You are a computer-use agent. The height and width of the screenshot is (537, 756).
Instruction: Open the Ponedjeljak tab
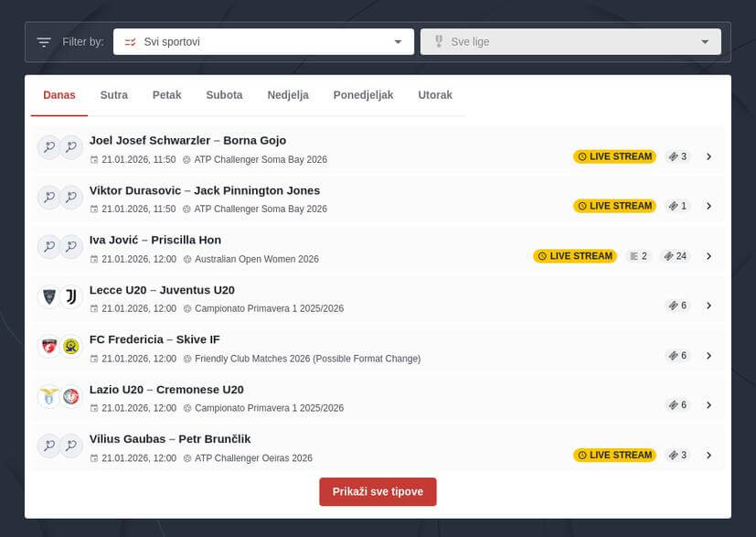pyautogui.click(x=363, y=95)
